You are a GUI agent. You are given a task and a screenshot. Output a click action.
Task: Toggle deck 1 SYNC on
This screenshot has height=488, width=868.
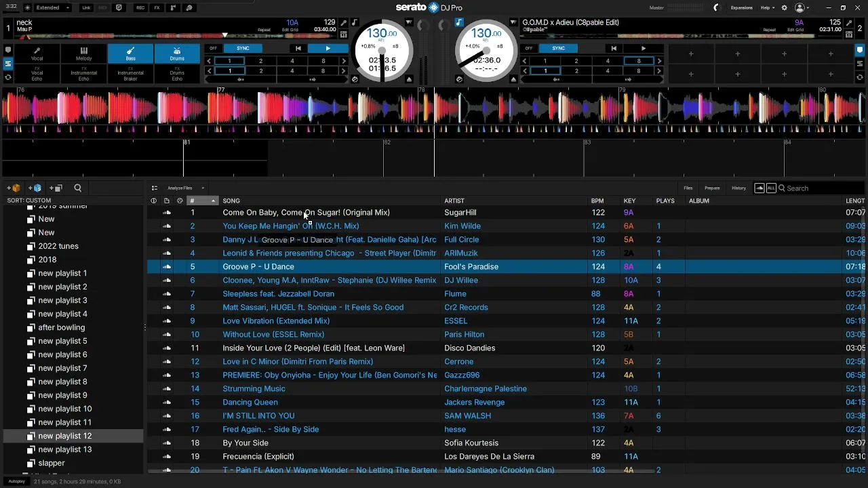pyautogui.click(x=243, y=48)
